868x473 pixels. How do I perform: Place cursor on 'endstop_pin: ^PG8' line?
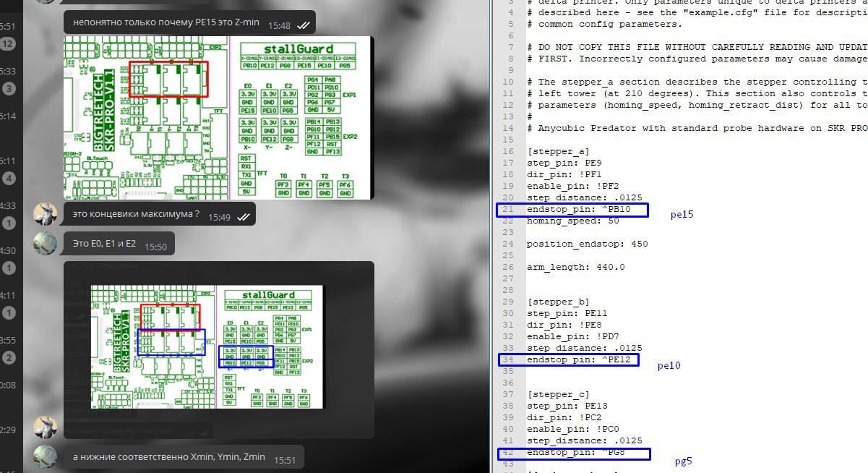tap(575, 453)
